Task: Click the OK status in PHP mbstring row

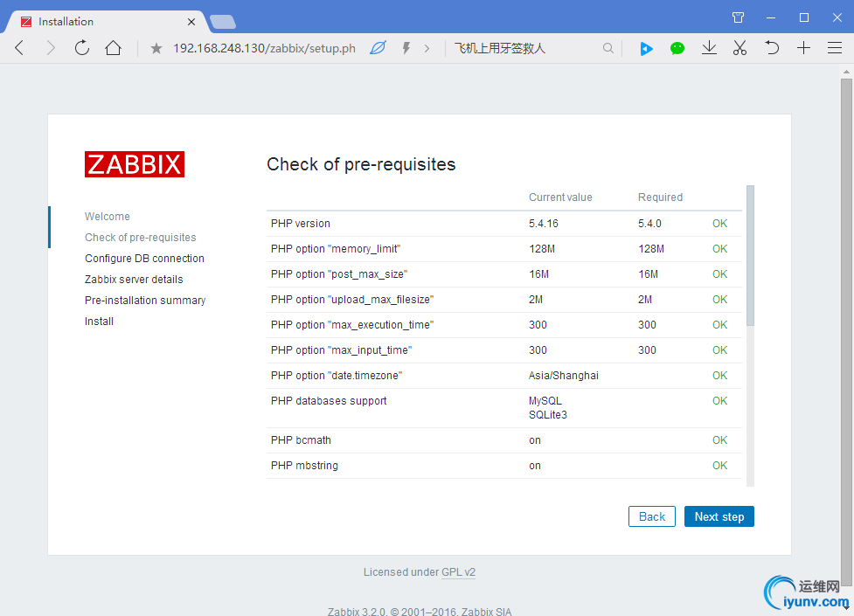Action: 719,466
